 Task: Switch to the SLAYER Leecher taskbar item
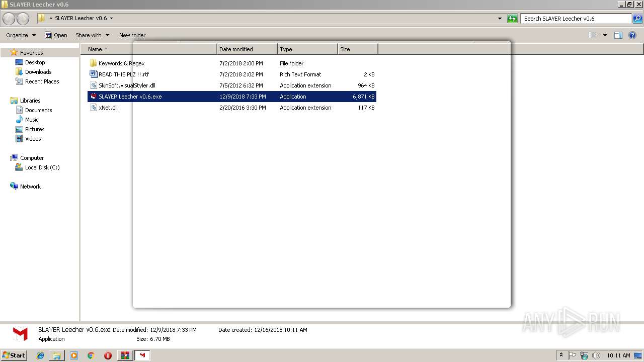coord(142,355)
